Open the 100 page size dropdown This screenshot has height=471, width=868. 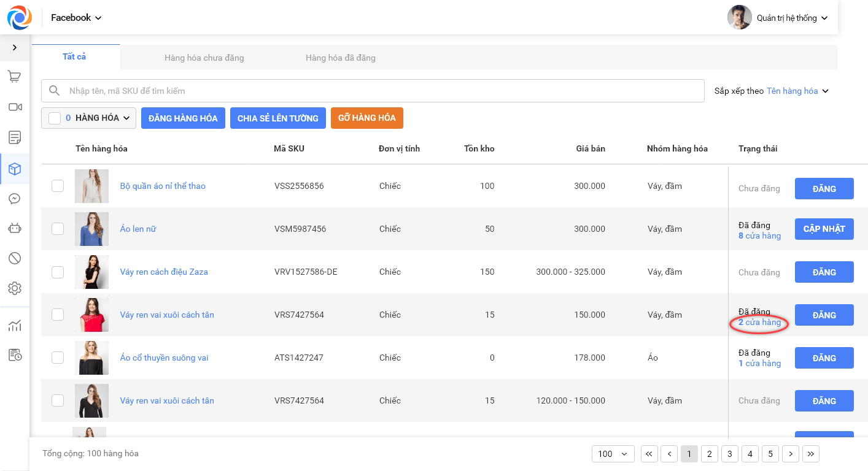click(613, 454)
